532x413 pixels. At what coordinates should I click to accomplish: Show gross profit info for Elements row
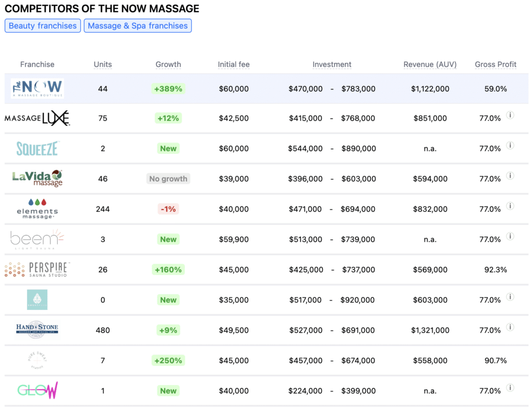510,206
